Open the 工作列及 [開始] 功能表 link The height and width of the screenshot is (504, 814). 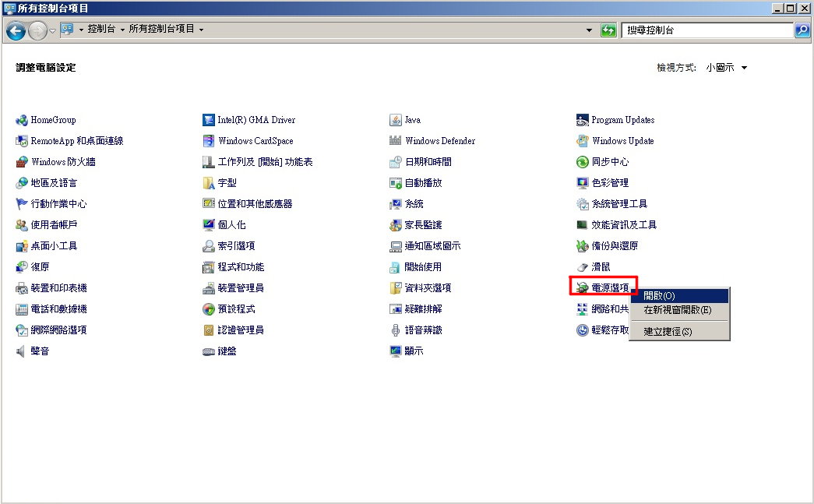[266, 162]
